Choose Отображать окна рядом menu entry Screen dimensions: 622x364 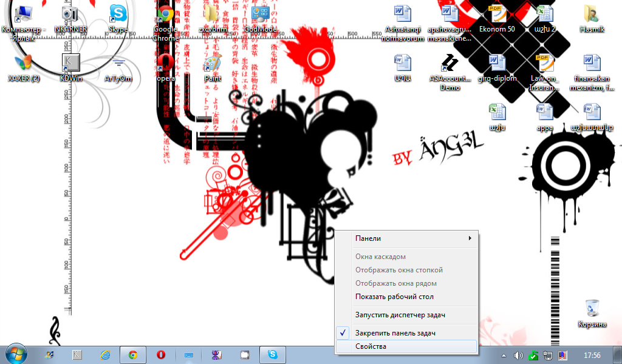pyautogui.click(x=406, y=283)
